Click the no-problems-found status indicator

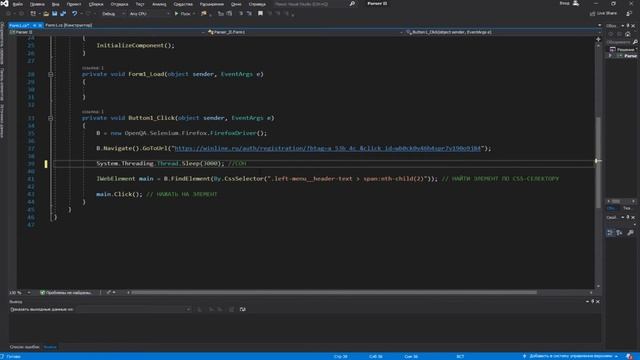(x=66, y=293)
